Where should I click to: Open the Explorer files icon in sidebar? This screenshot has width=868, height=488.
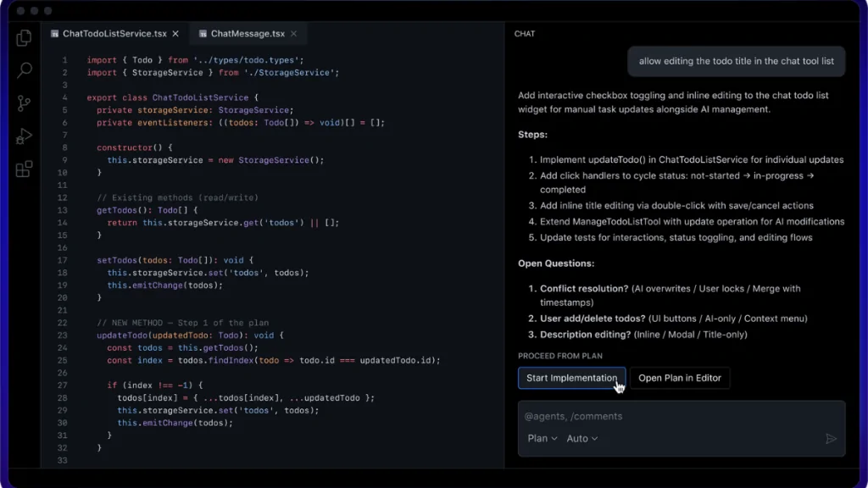tap(24, 37)
